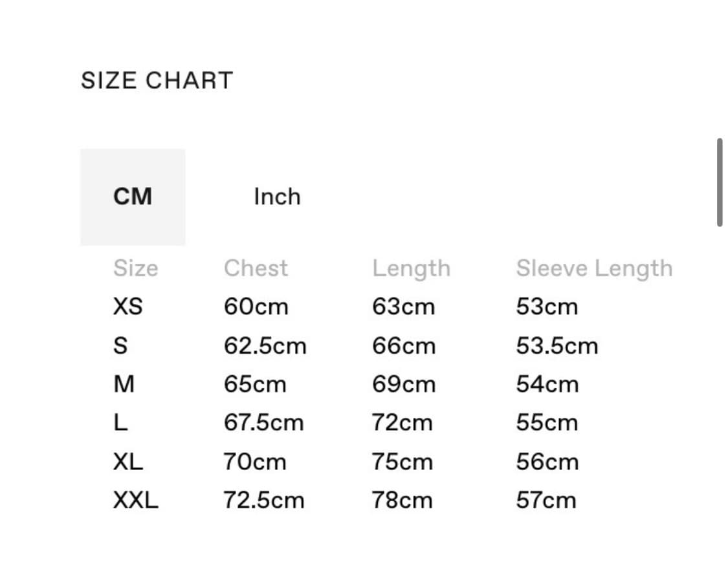
Task: Click the 62.5cm chest measurement
Action: coord(265,346)
